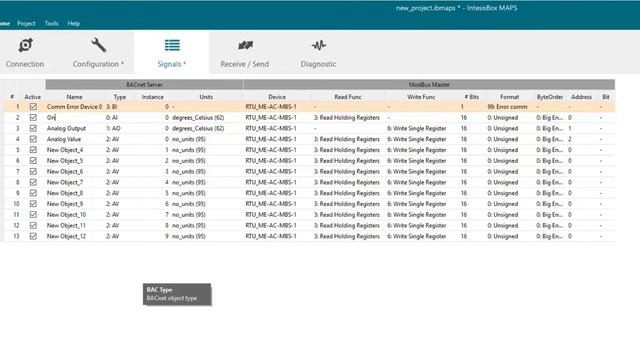640x360 pixels.
Task: Click # Bits cell for New Object_6
Action: coord(464,171)
